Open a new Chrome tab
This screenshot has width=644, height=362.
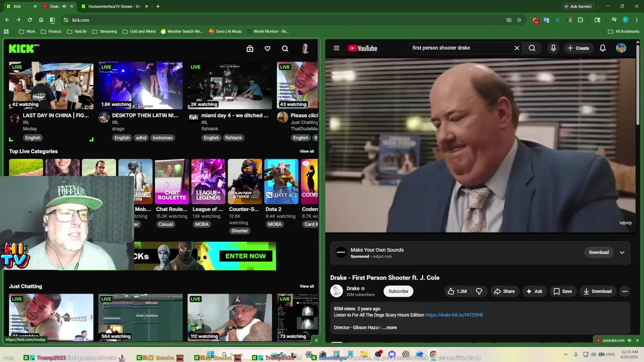pyautogui.click(x=158, y=7)
